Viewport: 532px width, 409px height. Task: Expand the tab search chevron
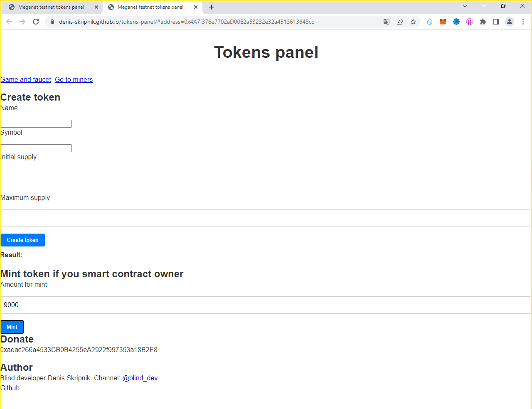point(465,6)
